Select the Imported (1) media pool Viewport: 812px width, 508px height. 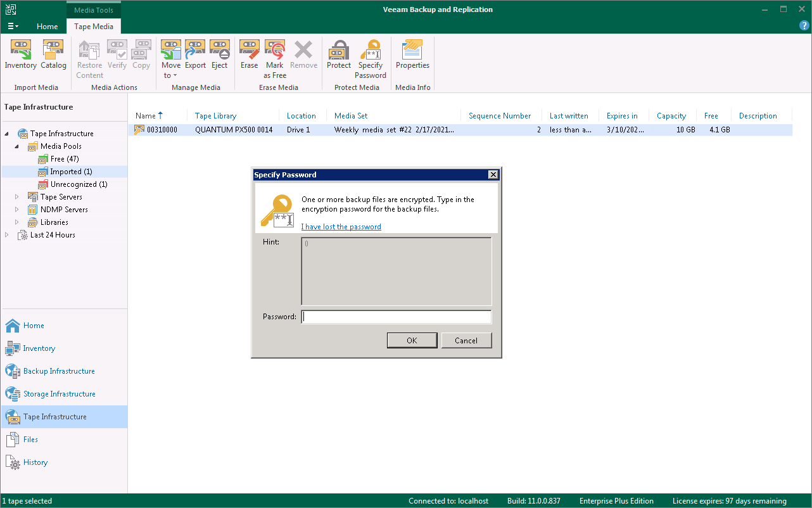pyautogui.click(x=71, y=172)
